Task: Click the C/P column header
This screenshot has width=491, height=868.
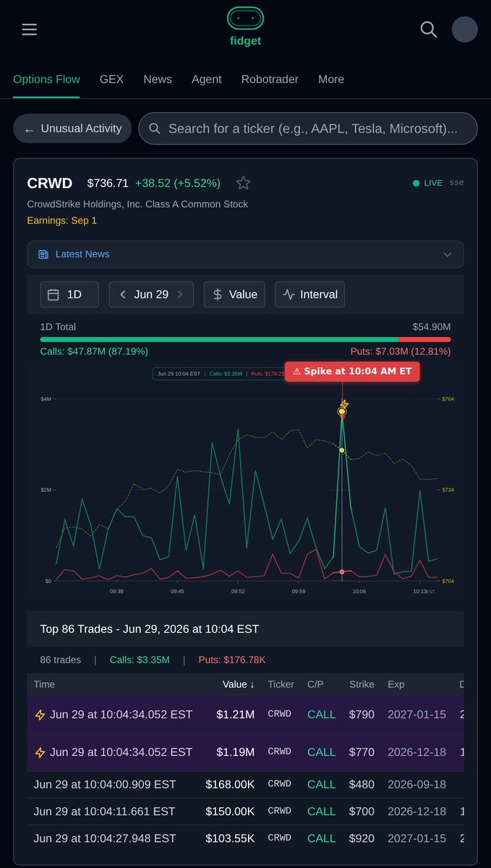Action: point(315,684)
